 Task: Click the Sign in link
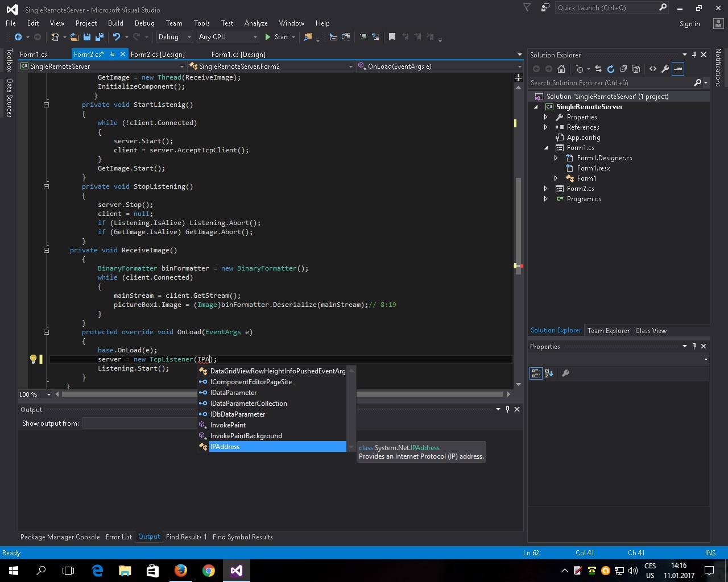tap(689, 24)
